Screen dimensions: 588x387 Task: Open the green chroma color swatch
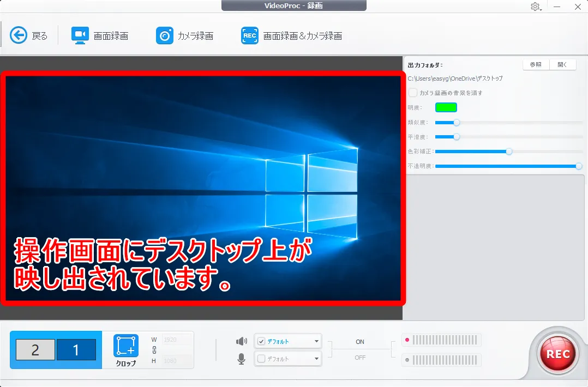[446, 107]
